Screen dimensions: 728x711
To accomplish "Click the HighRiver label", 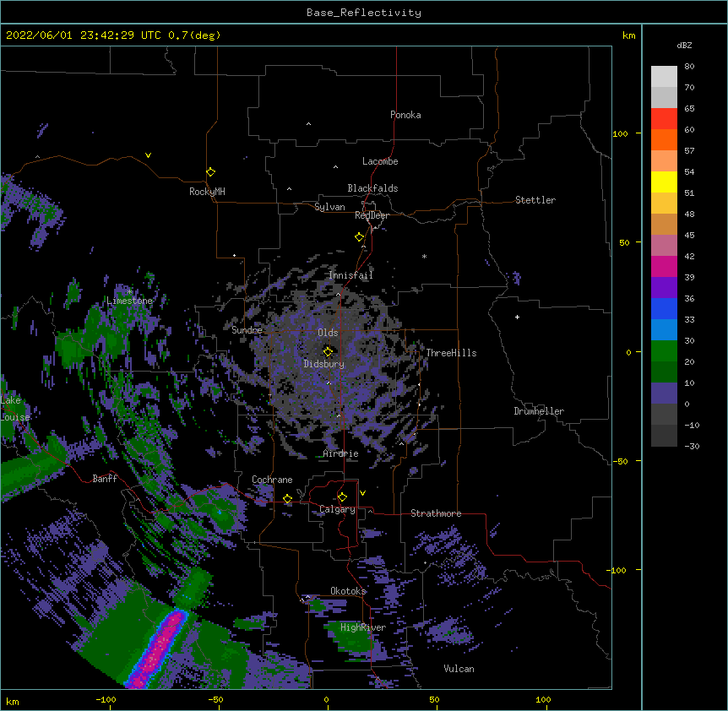I will (363, 627).
